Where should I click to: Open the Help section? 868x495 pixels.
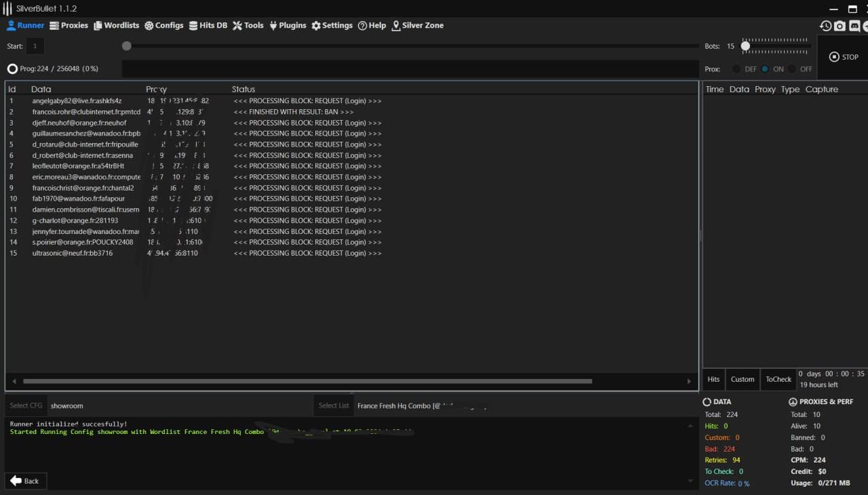click(x=372, y=26)
